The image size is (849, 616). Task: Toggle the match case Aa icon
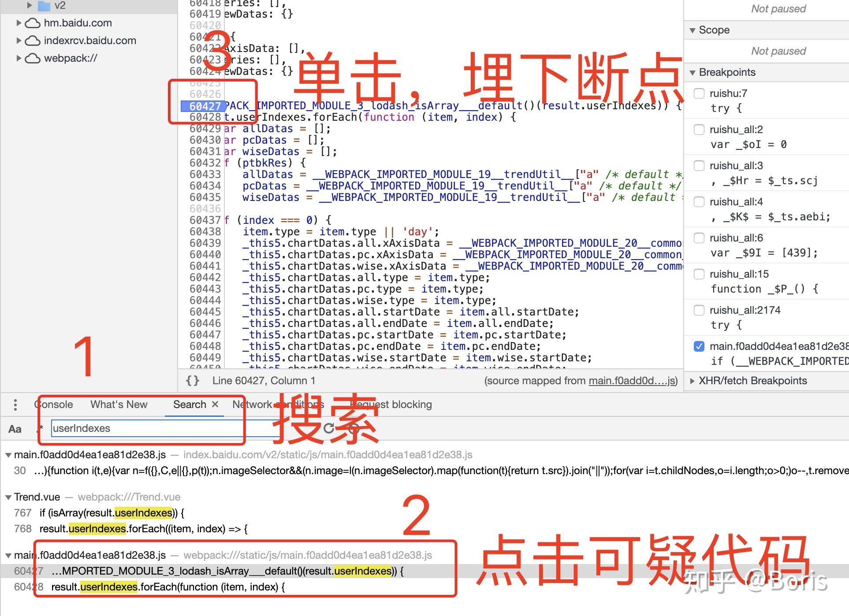(x=15, y=429)
